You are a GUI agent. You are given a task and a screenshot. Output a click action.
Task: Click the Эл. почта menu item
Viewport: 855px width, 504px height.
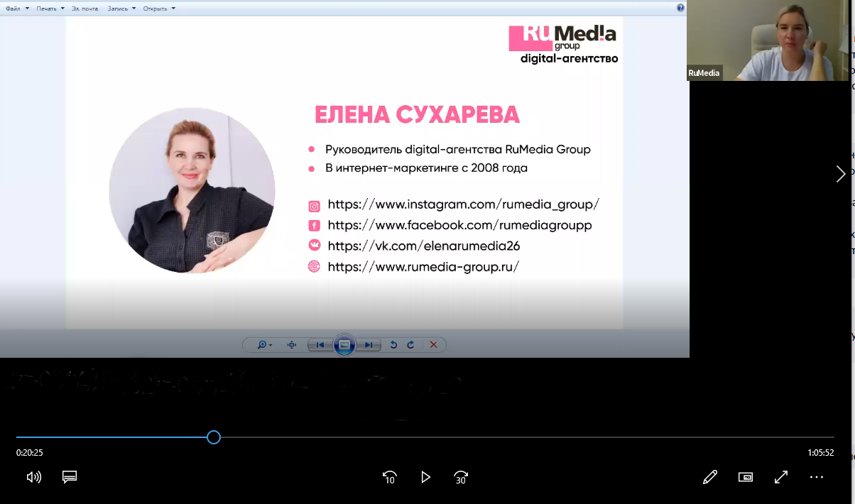[85, 9]
